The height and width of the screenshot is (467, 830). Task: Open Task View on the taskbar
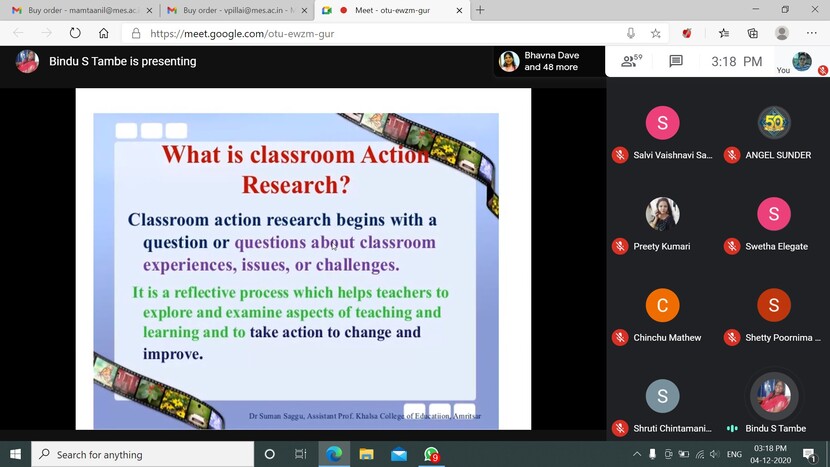click(x=301, y=454)
